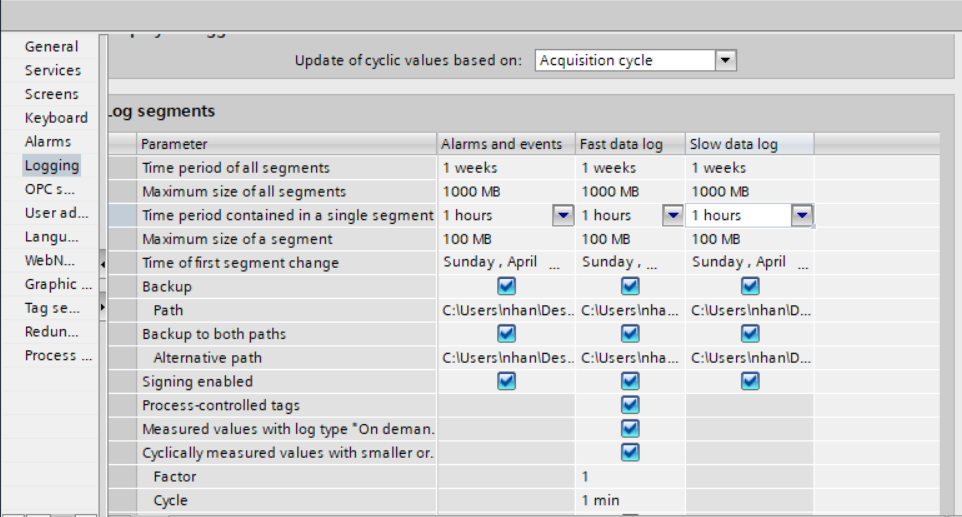This screenshot has height=517, width=962.
Task: Switch to the Alarms settings section
Action: [x=48, y=142]
